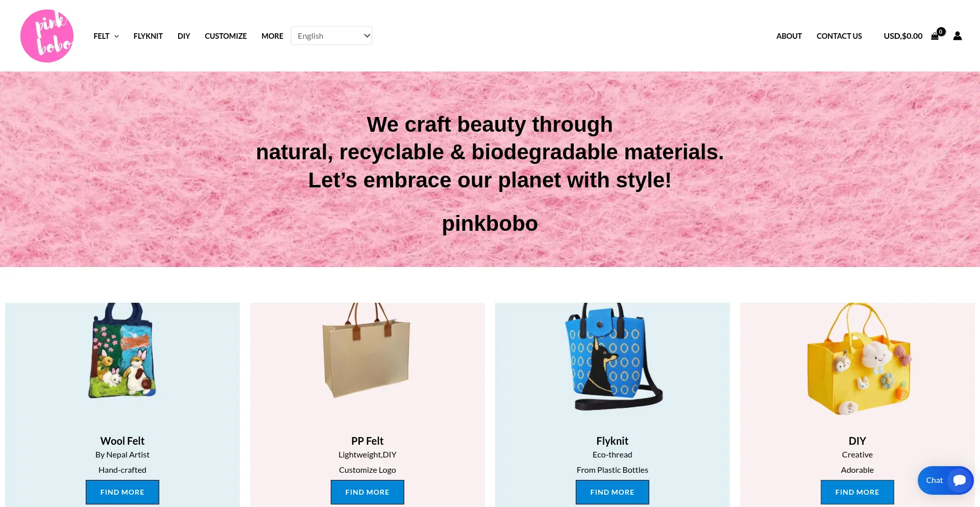This screenshot has width=980, height=507.
Task: Click FIND MORE under Wool Felt
Action: (x=122, y=492)
